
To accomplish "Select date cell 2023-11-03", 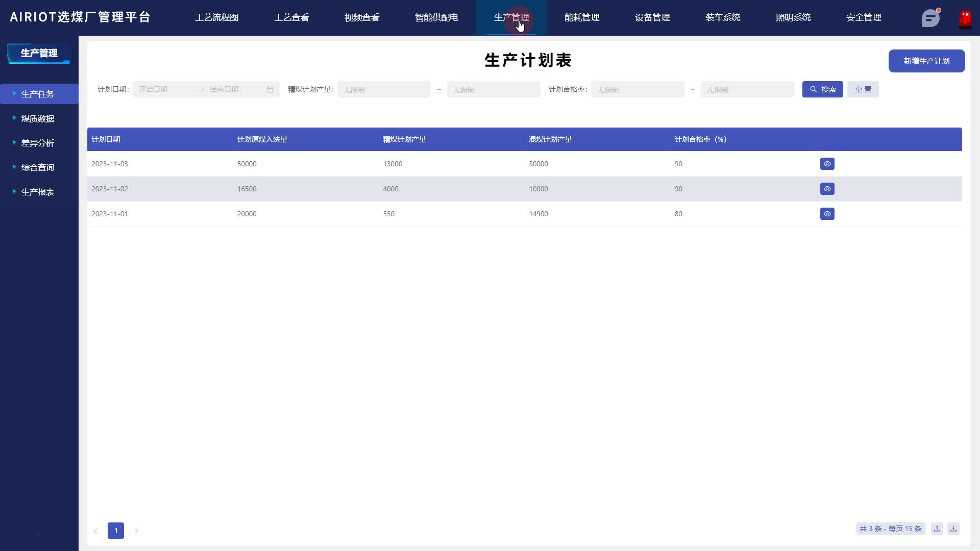I will pyautogui.click(x=110, y=164).
